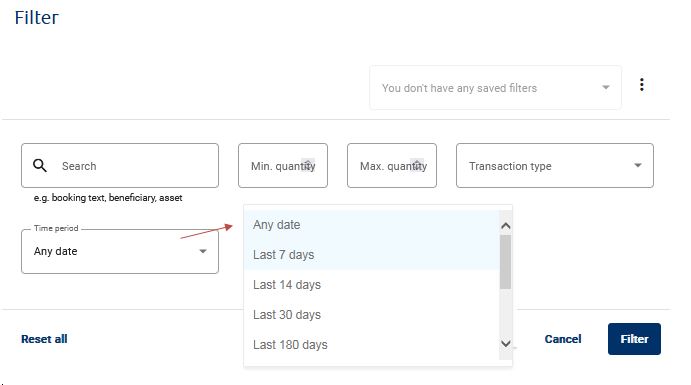Open the three-dot more options menu
691x385 pixels.
click(x=642, y=85)
